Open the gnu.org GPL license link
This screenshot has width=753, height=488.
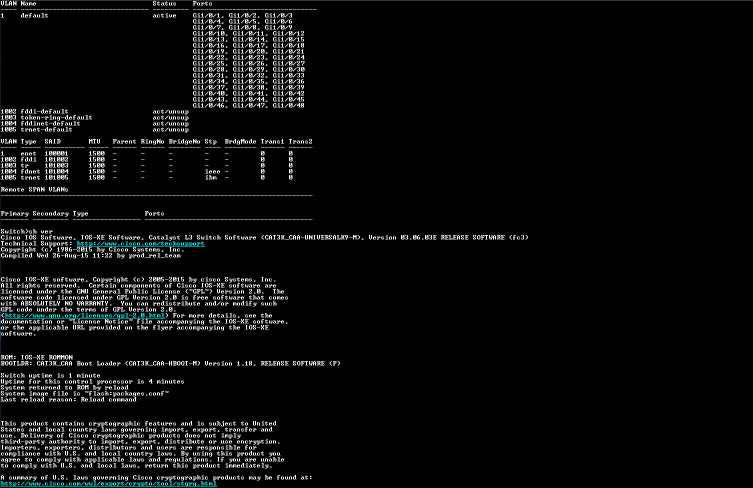(85, 316)
